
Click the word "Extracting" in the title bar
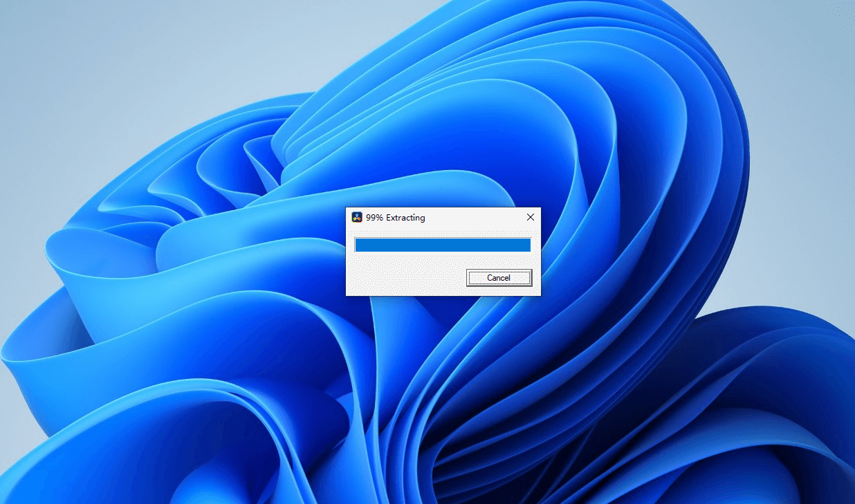pyautogui.click(x=405, y=218)
